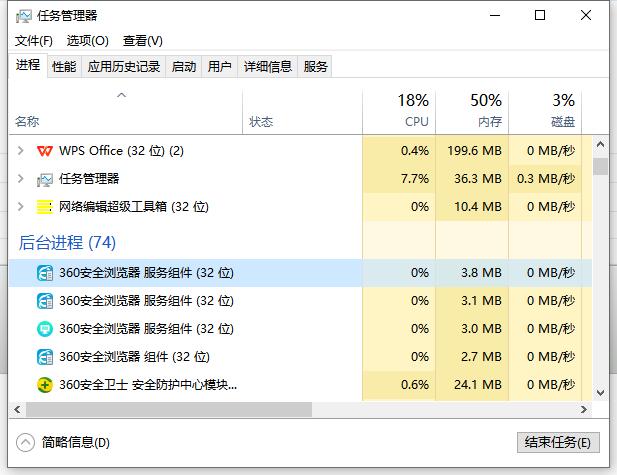Sort processes by the CPU column header

pos(399,112)
